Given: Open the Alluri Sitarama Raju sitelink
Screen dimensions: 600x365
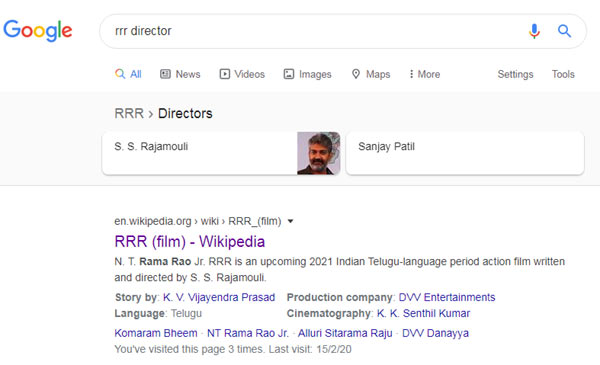Looking at the screenshot, I should point(345,333).
